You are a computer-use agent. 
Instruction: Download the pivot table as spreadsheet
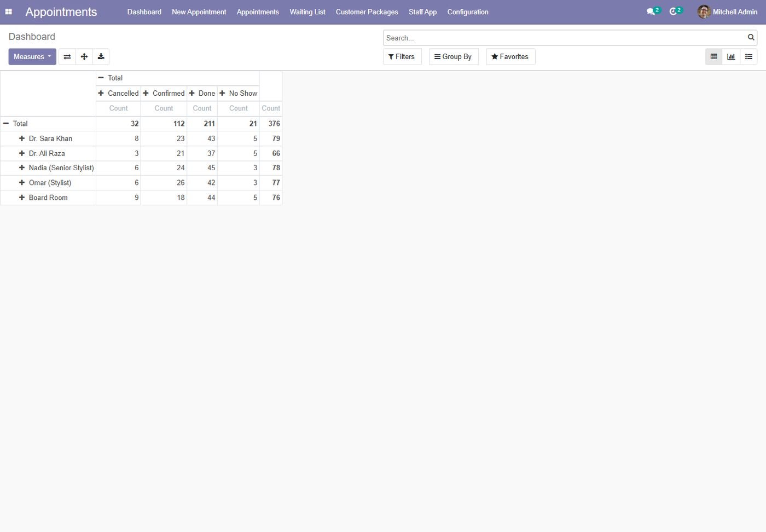101,56
